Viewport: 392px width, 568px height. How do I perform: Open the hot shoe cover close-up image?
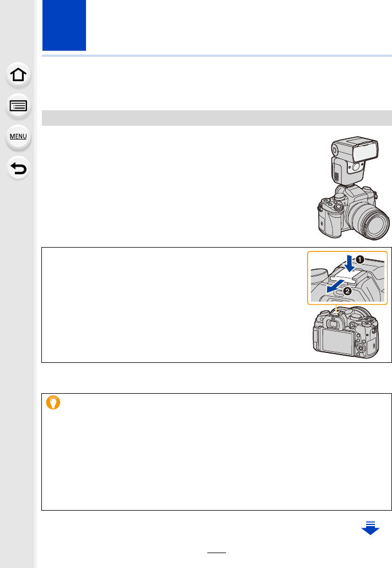(347, 278)
